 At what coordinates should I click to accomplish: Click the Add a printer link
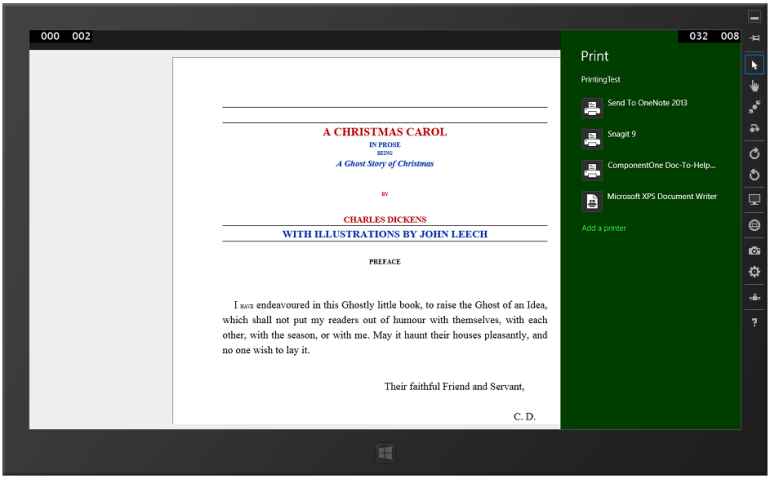coord(604,228)
